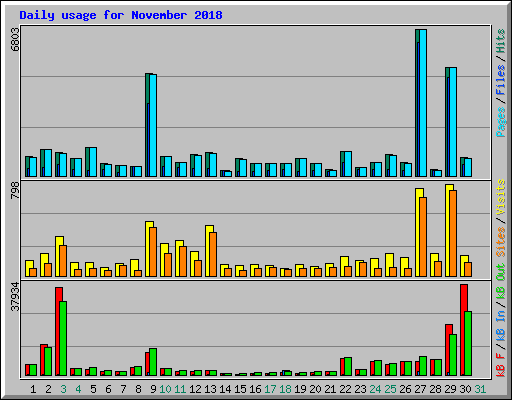Click day label 22 on the x-axis
This screenshot has height=400, width=512.
click(x=345, y=389)
